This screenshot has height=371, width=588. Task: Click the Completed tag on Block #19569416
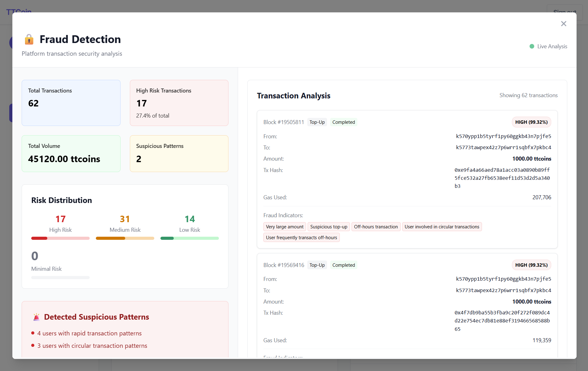[343, 265]
